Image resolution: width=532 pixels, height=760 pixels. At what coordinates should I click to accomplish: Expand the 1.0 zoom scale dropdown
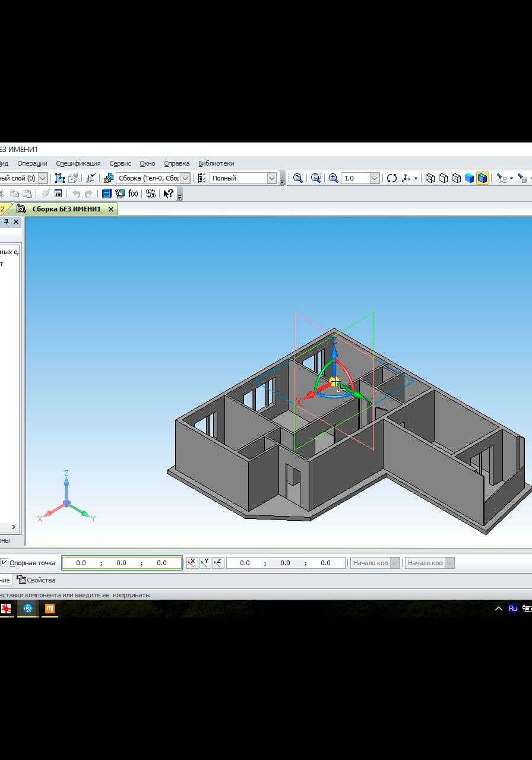375,178
